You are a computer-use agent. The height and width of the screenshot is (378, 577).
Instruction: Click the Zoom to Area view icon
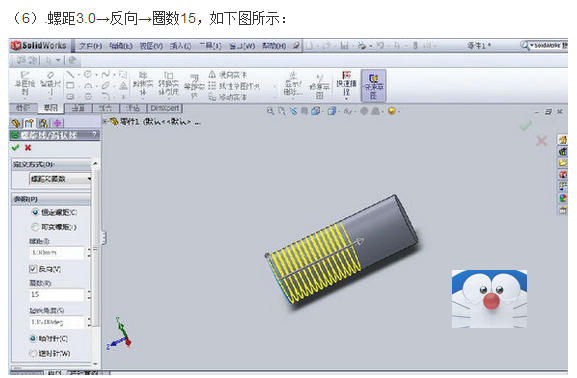282,111
